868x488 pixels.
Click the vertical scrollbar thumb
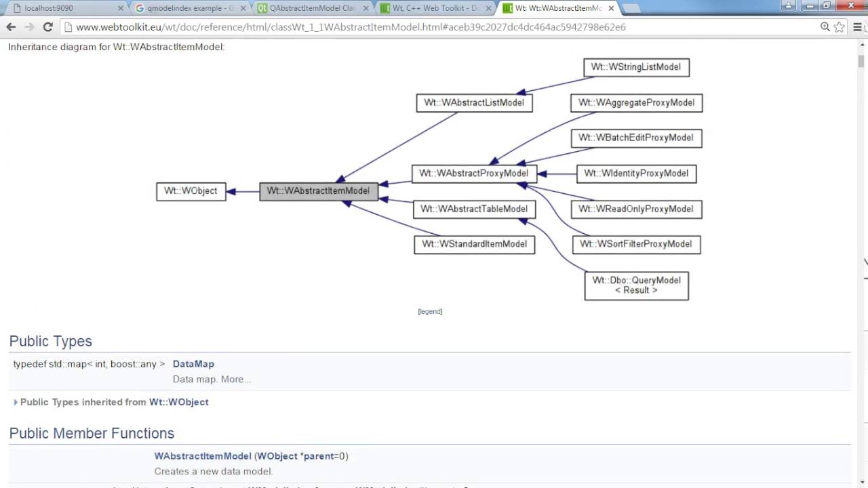tap(861, 61)
